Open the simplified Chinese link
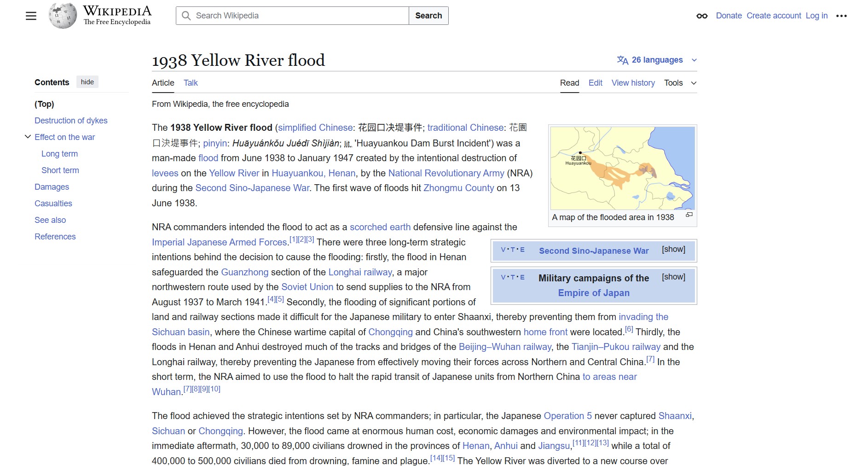The image size is (868, 466). (x=315, y=128)
